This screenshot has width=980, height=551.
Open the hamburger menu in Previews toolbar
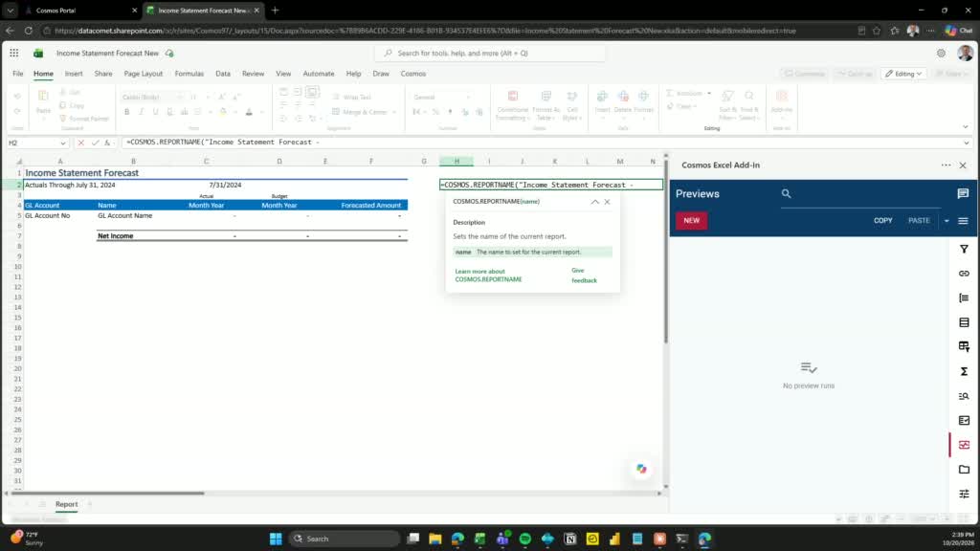pyautogui.click(x=963, y=221)
